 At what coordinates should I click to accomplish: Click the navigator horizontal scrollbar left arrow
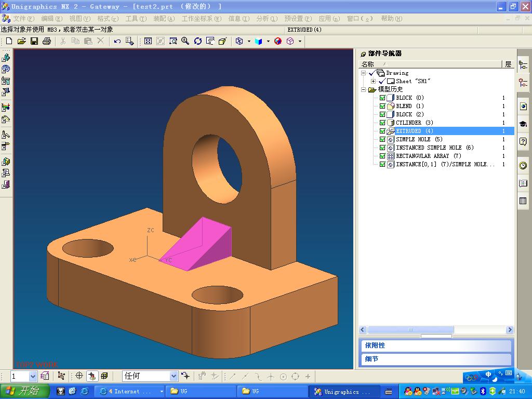tap(363, 330)
